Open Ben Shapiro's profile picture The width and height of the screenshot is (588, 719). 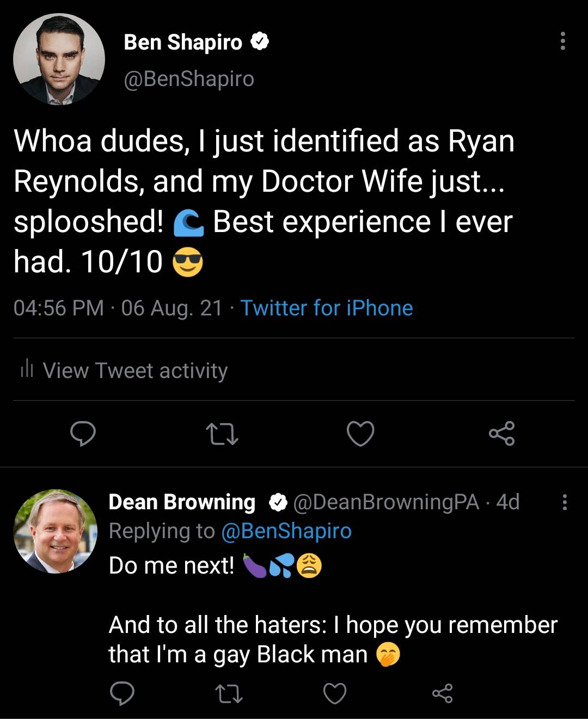coord(59,59)
